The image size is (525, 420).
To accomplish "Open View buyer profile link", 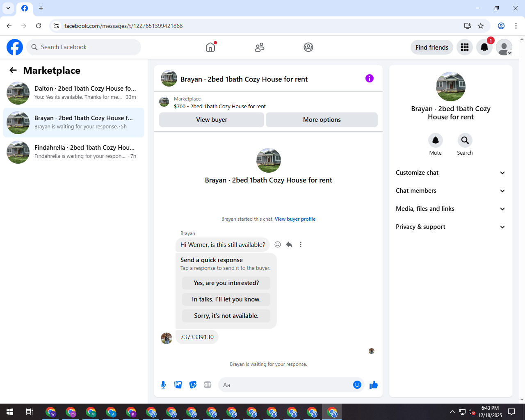I will (x=295, y=219).
